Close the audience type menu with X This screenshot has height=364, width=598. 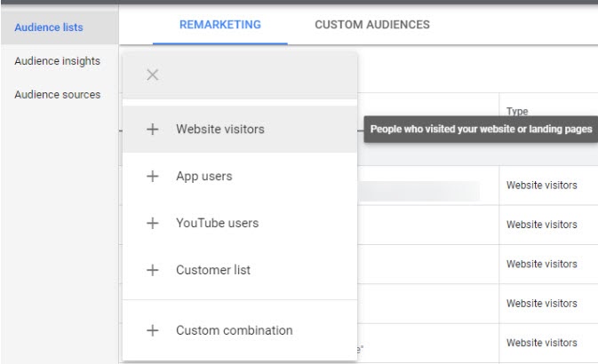(x=152, y=75)
